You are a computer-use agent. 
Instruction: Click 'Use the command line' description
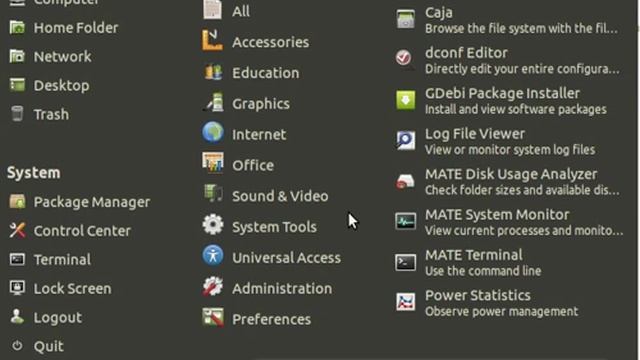(x=483, y=271)
